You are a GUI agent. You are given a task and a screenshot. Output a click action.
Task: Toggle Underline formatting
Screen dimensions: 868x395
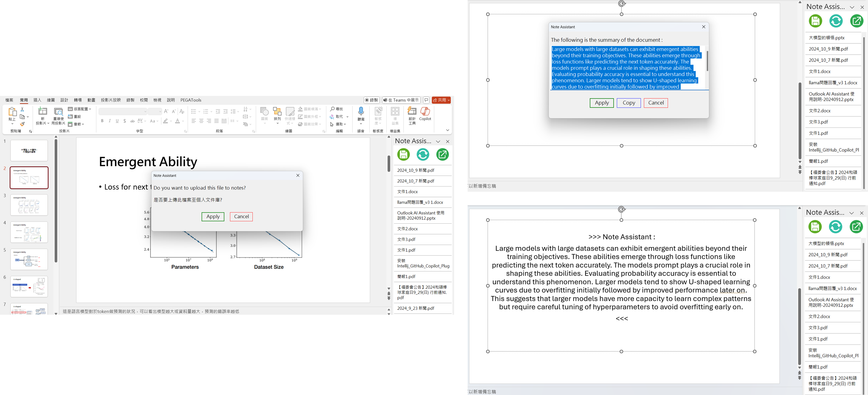[x=117, y=121]
